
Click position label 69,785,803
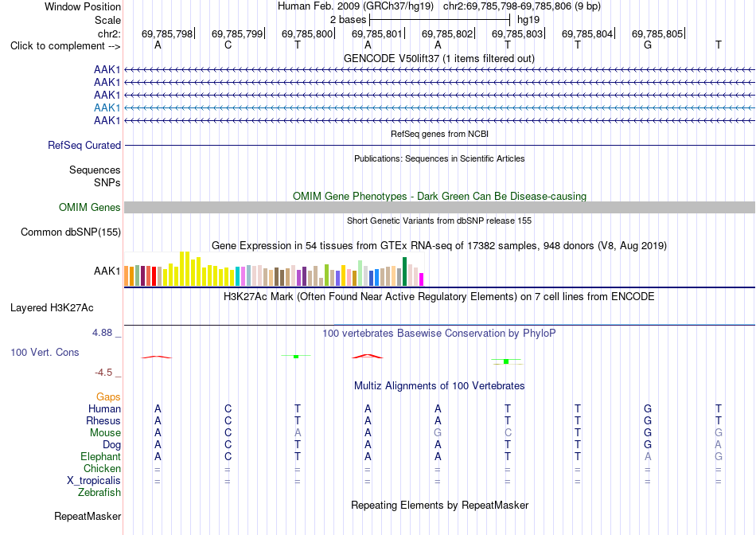tap(517, 33)
